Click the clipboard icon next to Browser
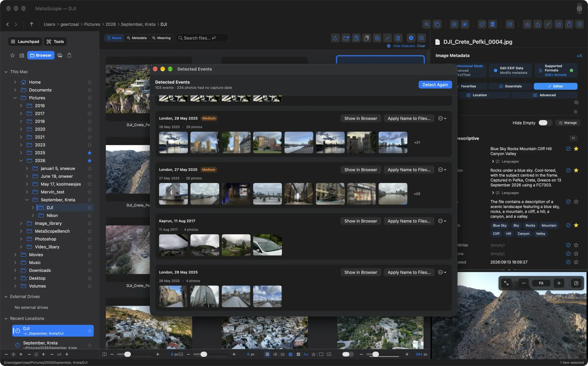Screen dimensions: 588x366 point(69,55)
